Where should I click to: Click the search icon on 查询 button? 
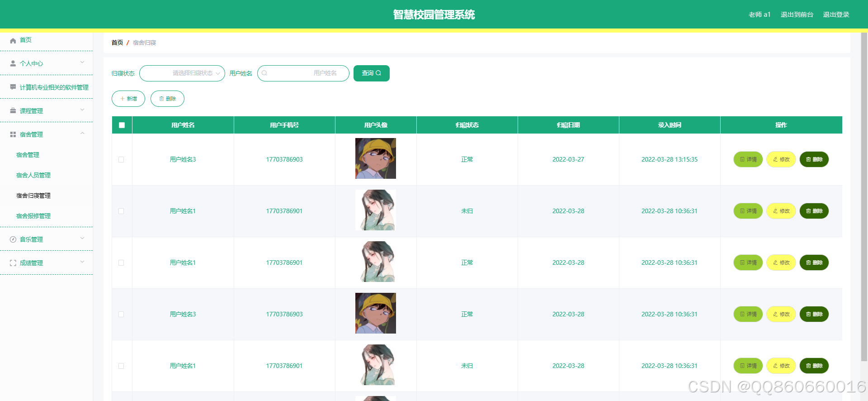point(378,73)
